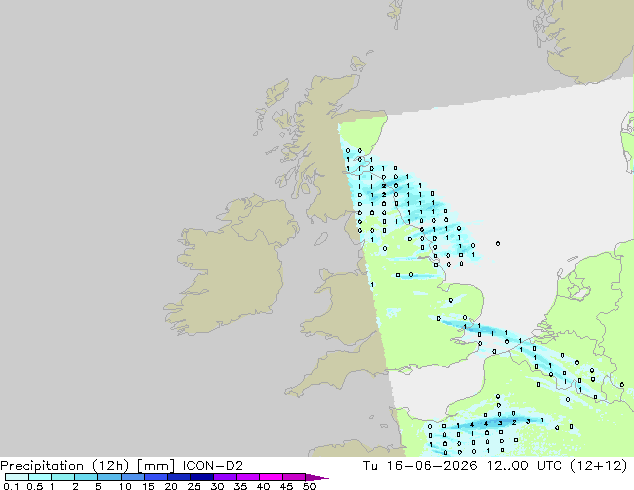Click the '12..00 UTC' time text

pyautogui.click(x=524, y=466)
